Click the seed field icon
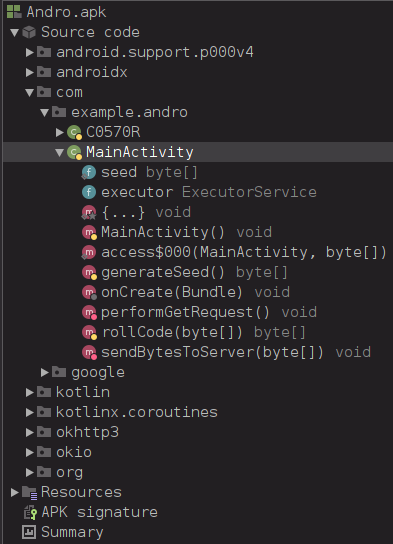 tap(88, 172)
